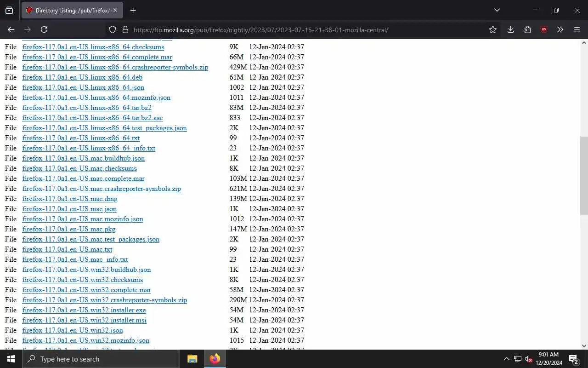The height and width of the screenshot is (368, 588).
Task: Open the linux-x86_64.json link
Action: [83, 87]
